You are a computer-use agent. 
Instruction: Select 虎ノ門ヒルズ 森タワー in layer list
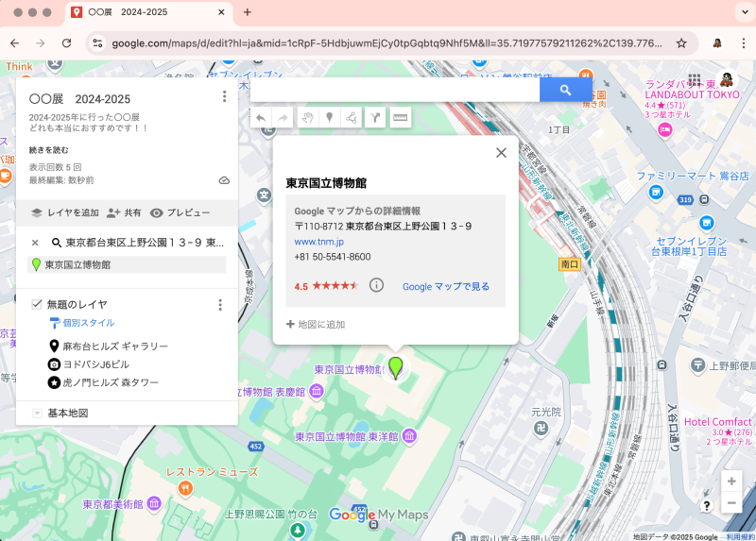coord(103,382)
